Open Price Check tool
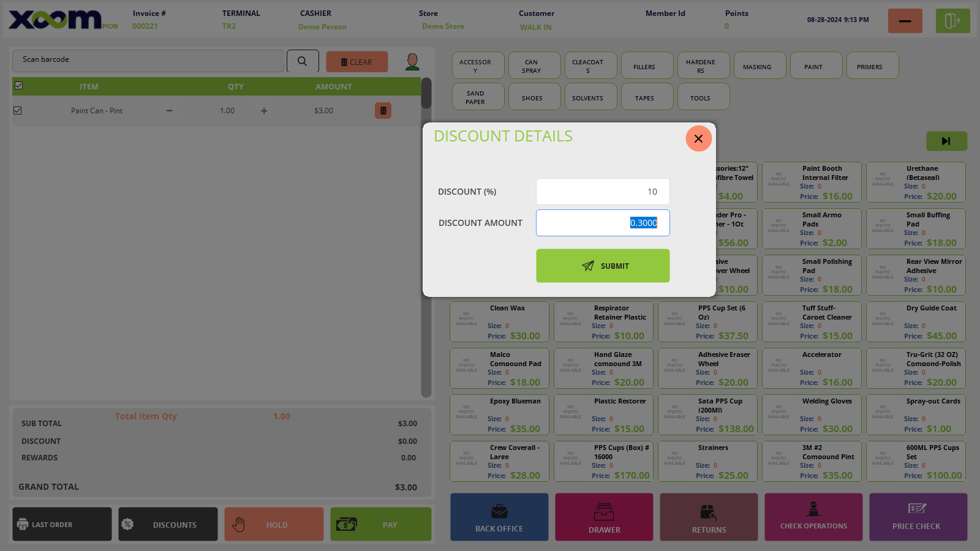 click(918, 517)
